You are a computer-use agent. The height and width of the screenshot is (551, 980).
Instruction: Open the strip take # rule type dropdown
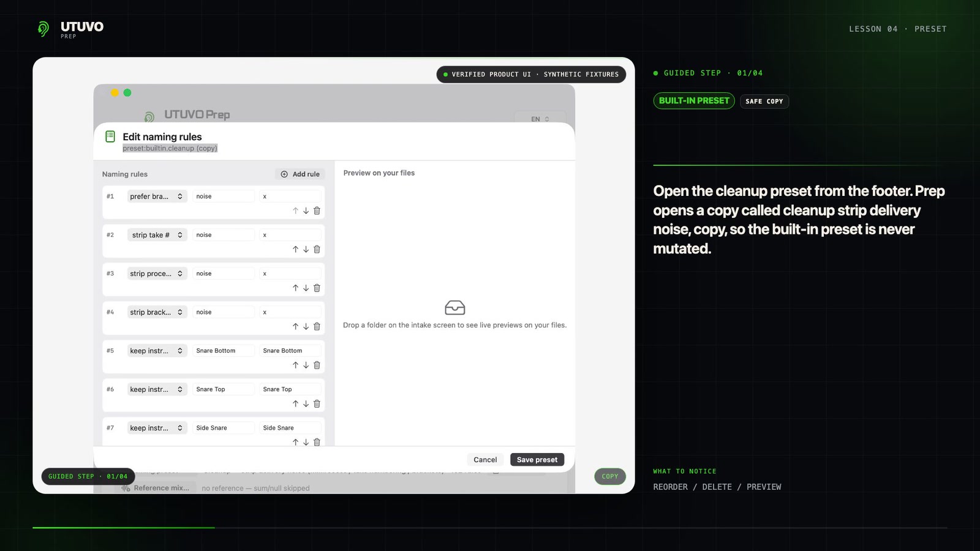click(x=157, y=235)
